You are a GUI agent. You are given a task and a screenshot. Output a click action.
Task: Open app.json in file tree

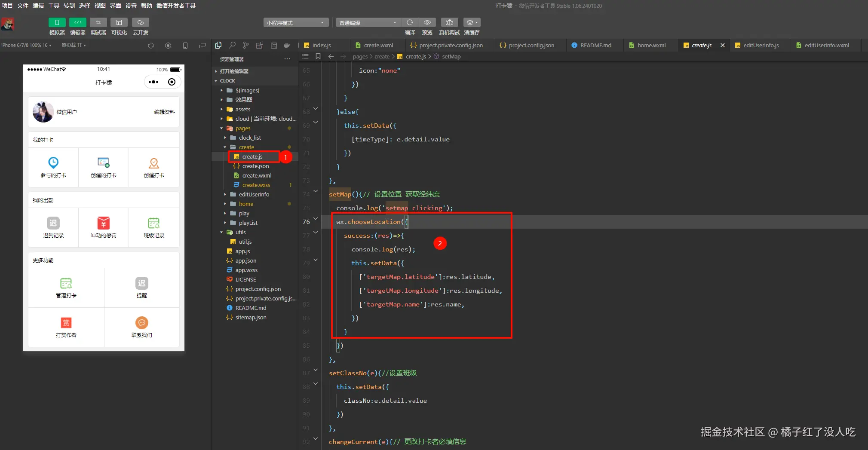[245, 260]
